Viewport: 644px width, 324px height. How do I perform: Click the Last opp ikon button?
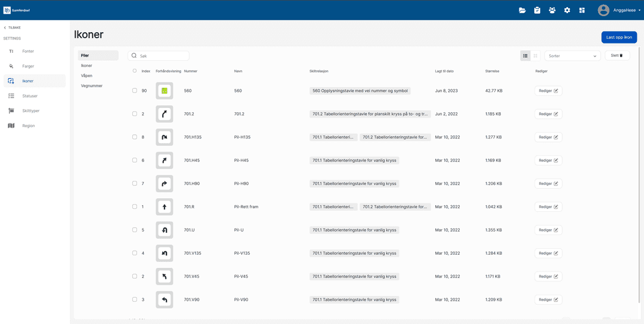click(619, 37)
